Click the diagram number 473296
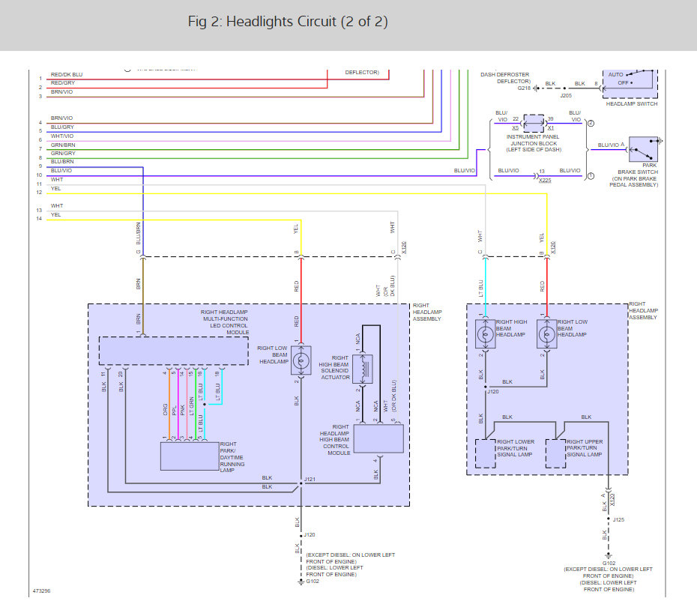Viewport: 697px width, 616px height. coord(42,591)
